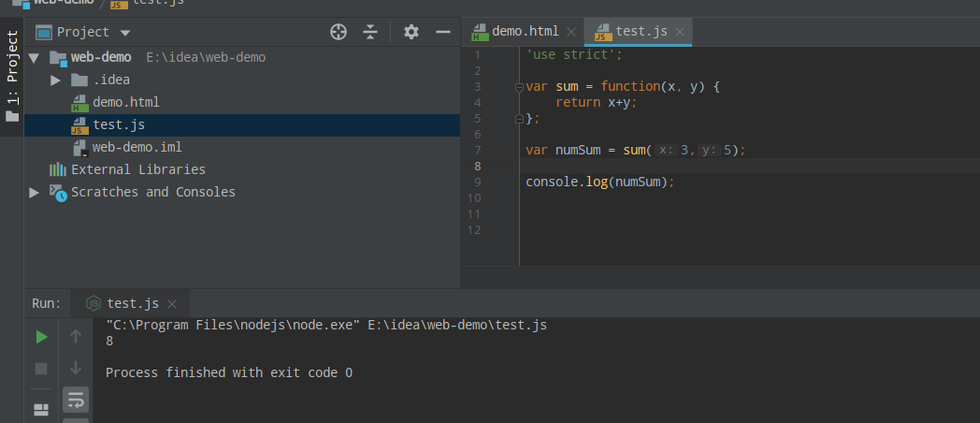This screenshot has width=980, height=423.
Task: Click the node.exe command line in console
Action: pos(326,326)
